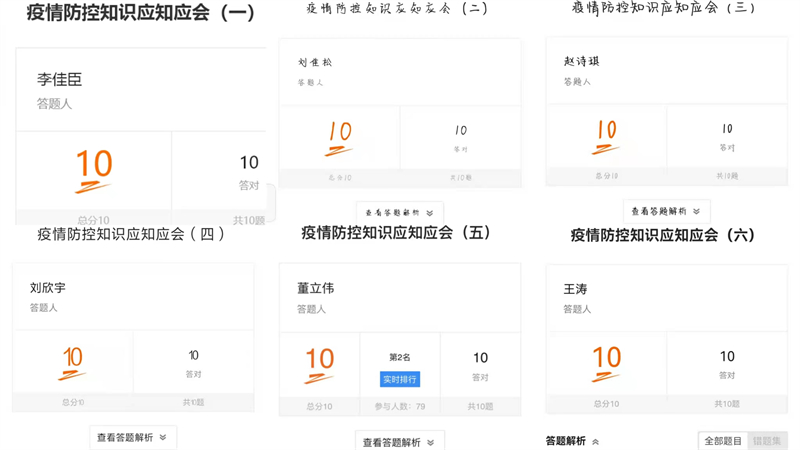800x450 pixels.
Task: Click the title 疫情防控知识应知应会（六）
Action: 662,235
